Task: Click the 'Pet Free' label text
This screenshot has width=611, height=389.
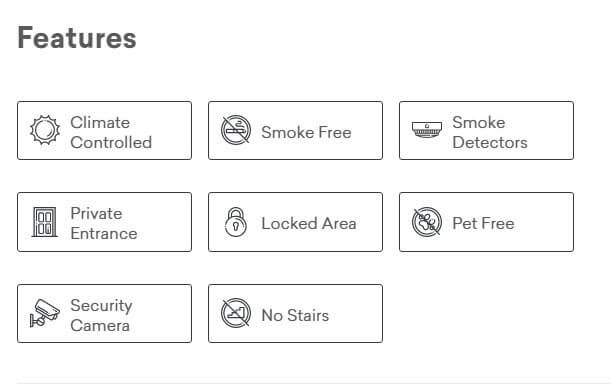Action: click(x=483, y=224)
